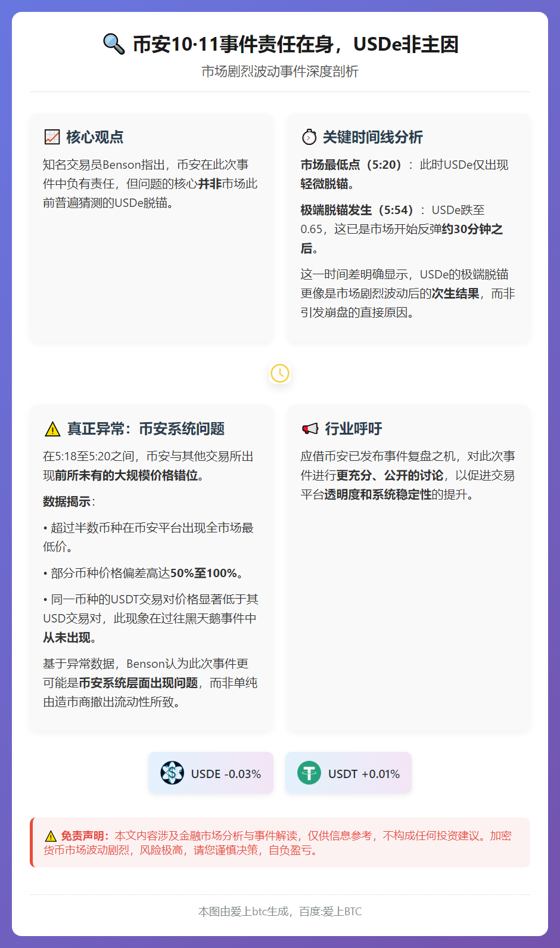The image size is (560, 948).
Task: Click the 真正异常：币安系统问题 heading
Action: pos(146,429)
